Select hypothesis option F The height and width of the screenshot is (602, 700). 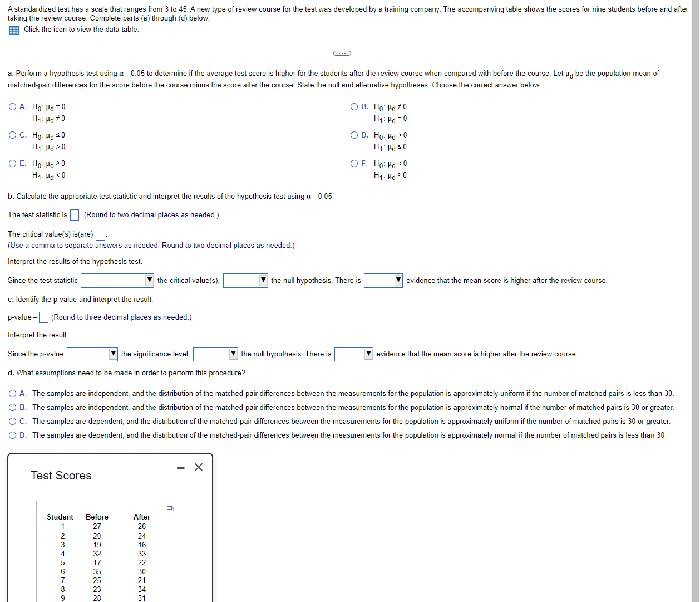(354, 163)
